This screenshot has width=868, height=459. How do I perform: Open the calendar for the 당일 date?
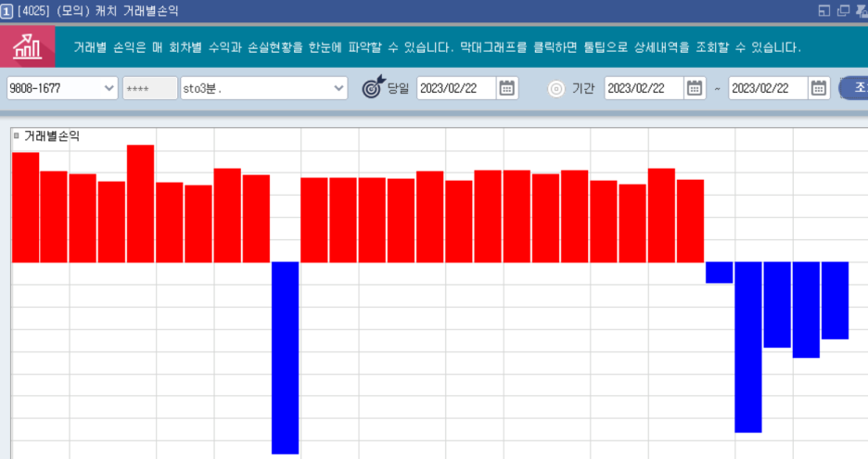[x=506, y=88]
